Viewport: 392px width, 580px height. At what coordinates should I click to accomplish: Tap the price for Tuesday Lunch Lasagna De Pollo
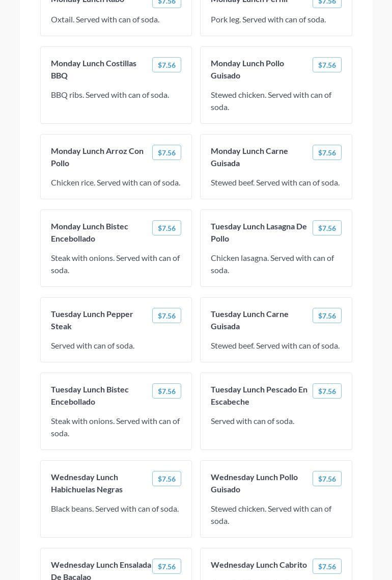pyautogui.click(x=327, y=228)
